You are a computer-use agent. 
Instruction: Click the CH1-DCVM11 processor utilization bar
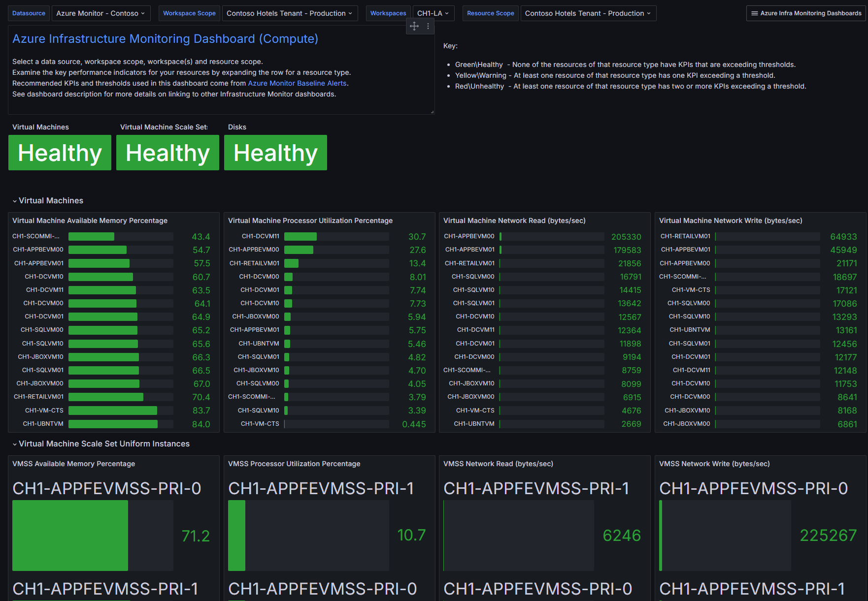click(300, 236)
